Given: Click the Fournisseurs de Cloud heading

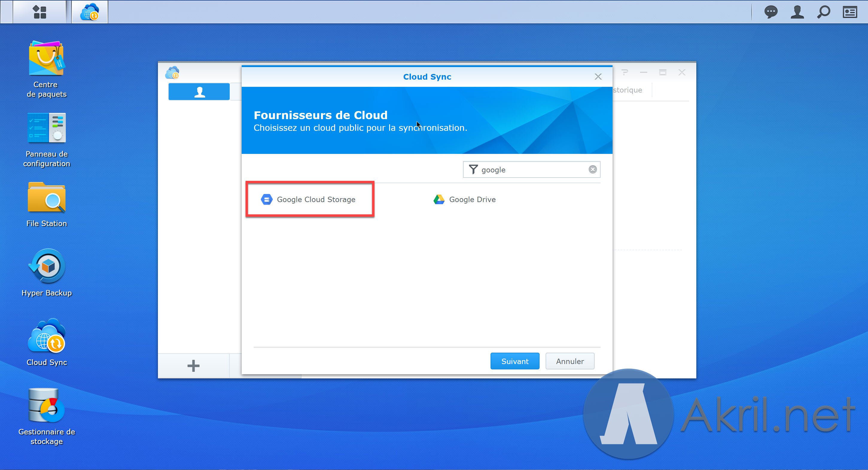Looking at the screenshot, I should pos(320,115).
